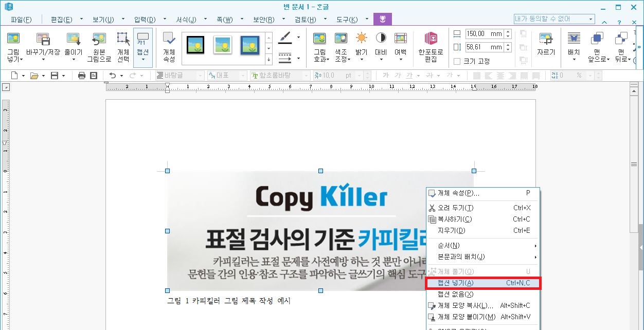Open 본문과의 배치 submenu

coord(483,256)
